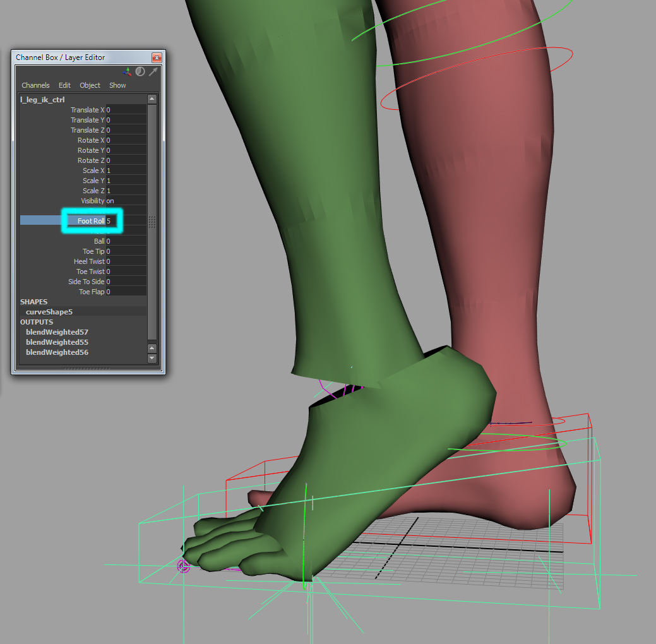The height and width of the screenshot is (644, 656).
Task: Select the Scale Y channel label
Action: pos(93,181)
